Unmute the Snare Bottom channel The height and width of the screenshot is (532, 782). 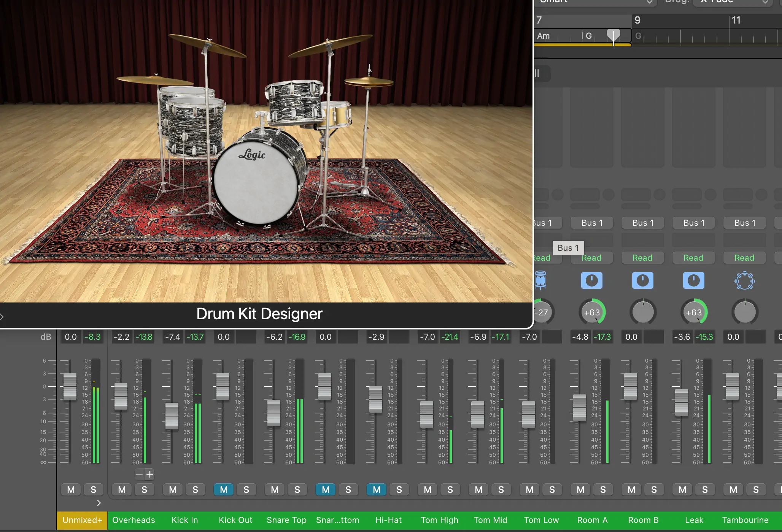[x=326, y=489]
